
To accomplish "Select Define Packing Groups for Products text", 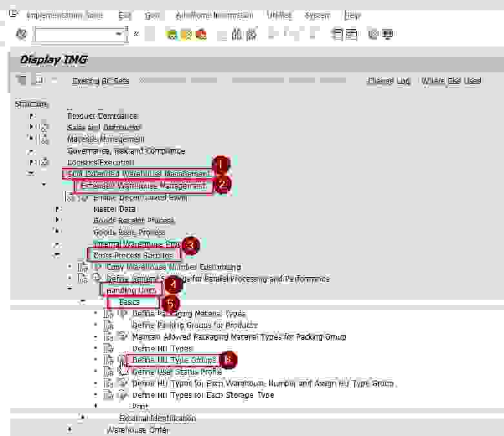I will pyautogui.click(x=195, y=325).
